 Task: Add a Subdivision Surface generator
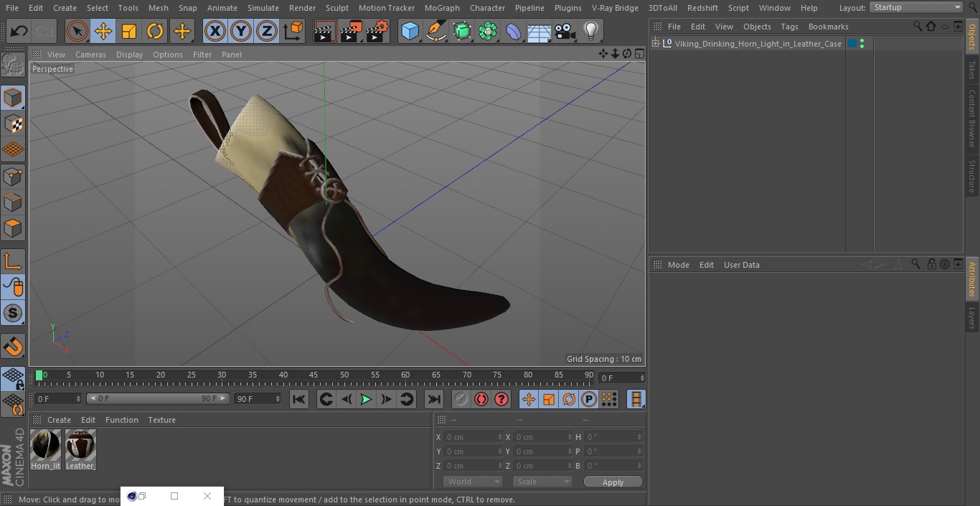462,31
